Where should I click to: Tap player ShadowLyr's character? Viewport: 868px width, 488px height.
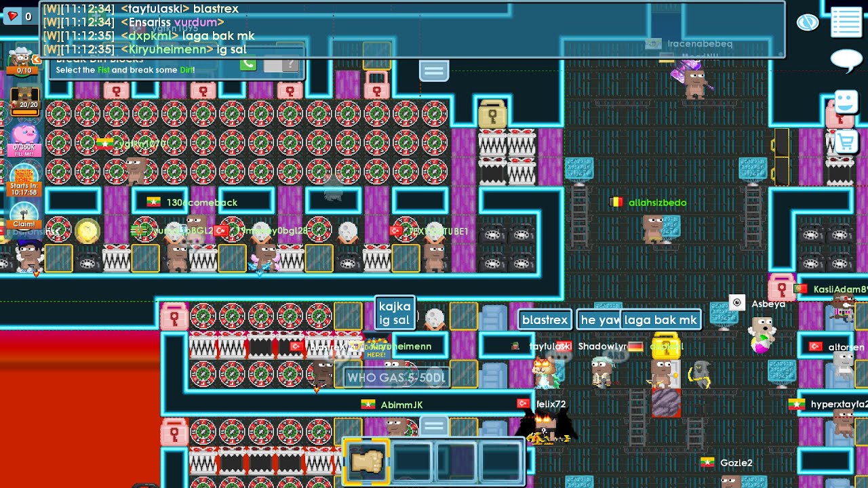point(601,372)
